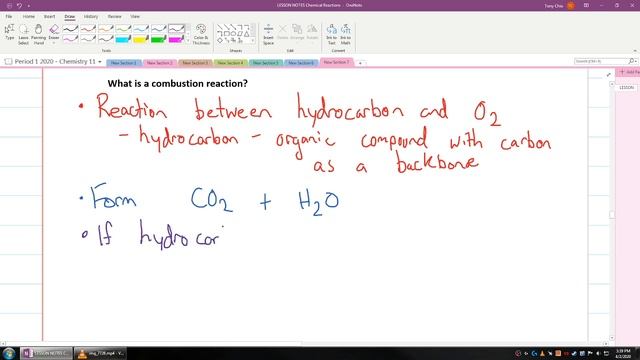The height and width of the screenshot is (360, 640).
Task: Click the Delete button in Edit group
Action: [282, 32]
